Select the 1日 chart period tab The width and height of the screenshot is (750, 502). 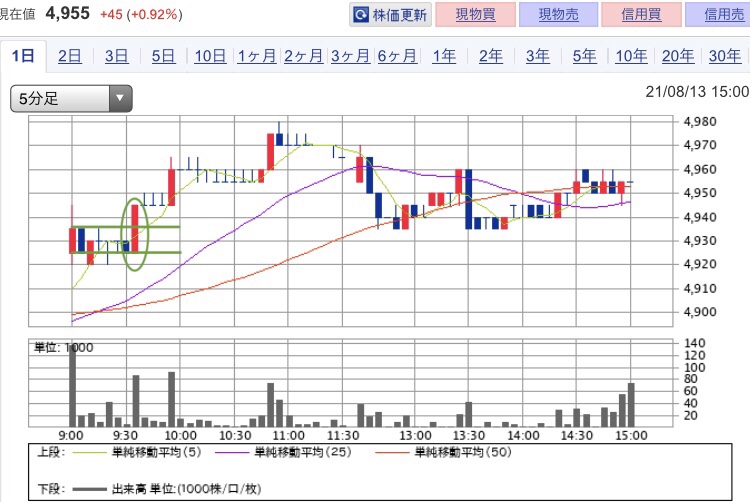click(23, 56)
